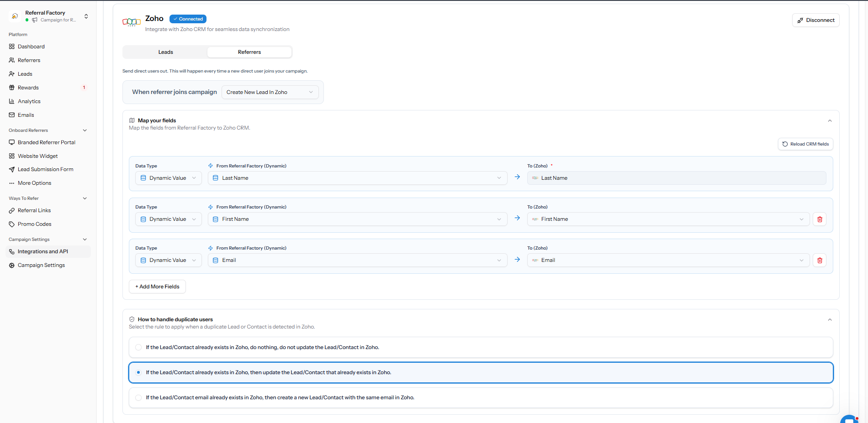Click the Referrers sidebar icon

click(x=12, y=60)
